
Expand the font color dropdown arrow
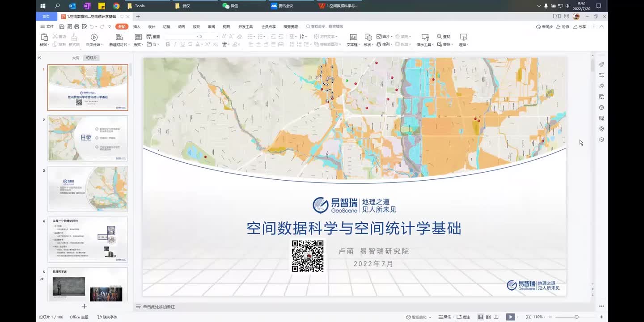pos(202,44)
